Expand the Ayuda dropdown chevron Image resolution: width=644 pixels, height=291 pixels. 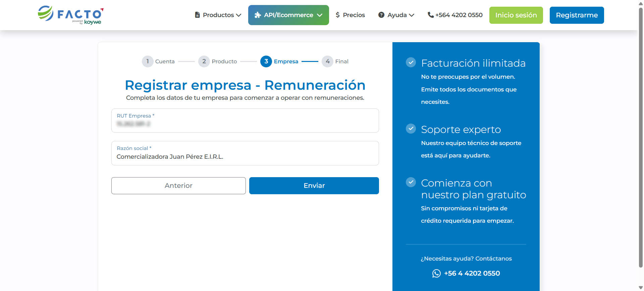[x=412, y=15]
